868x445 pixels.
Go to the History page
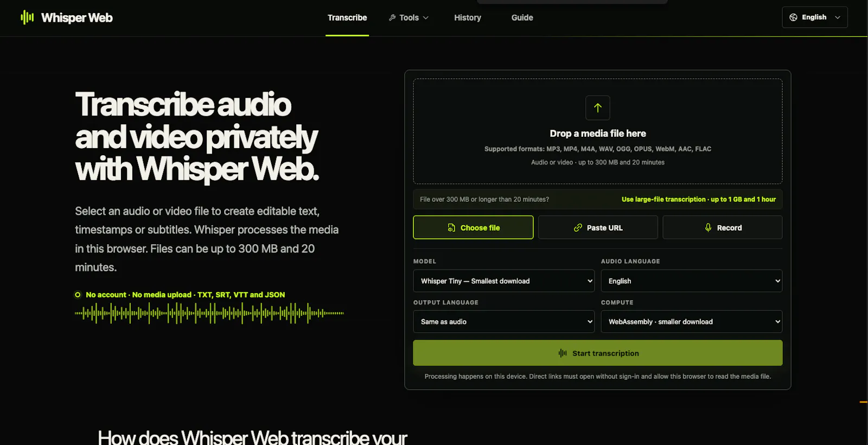point(468,17)
